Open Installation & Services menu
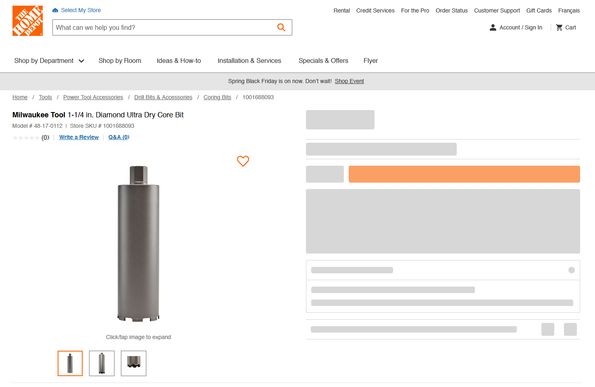This screenshot has width=595, height=387. coord(249,61)
